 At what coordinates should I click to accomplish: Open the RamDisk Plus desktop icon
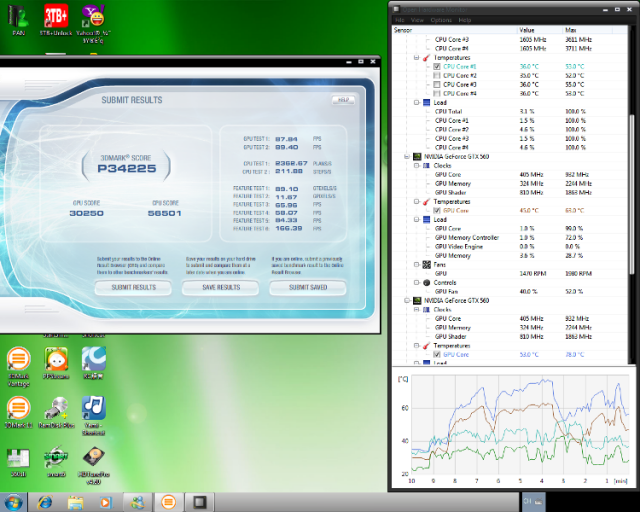point(56,412)
